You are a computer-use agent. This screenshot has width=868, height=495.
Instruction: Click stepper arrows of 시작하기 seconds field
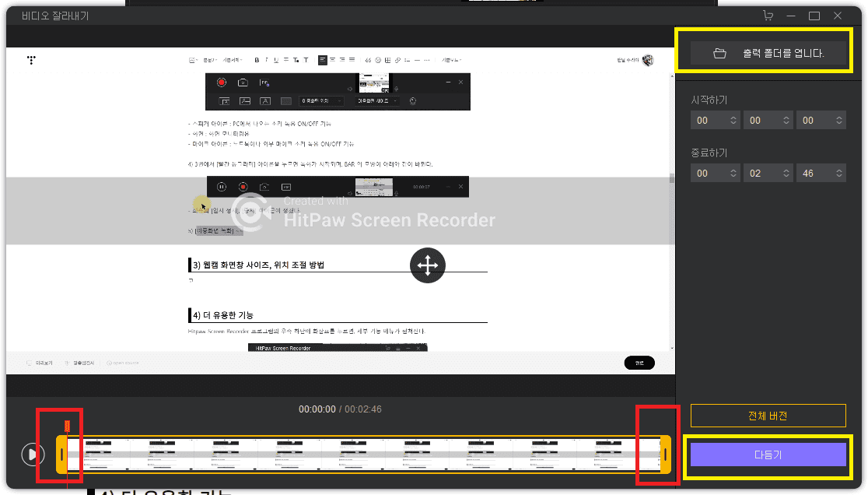tap(839, 120)
